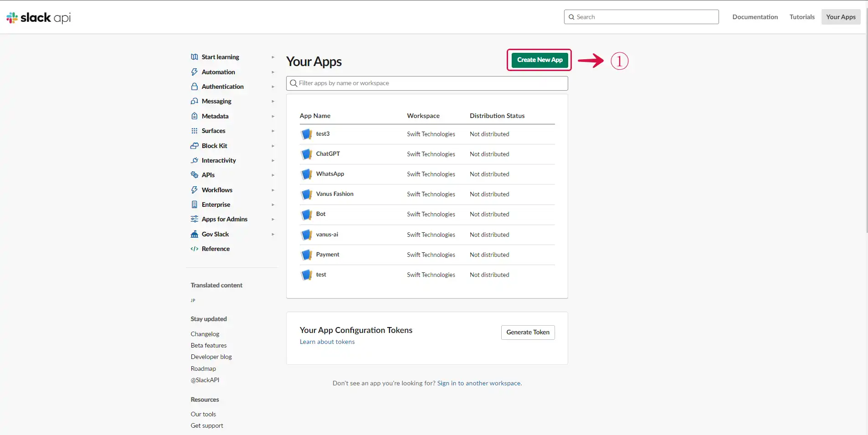The image size is (868, 435).
Task: Expand the Block Kit section arrow
Action: click(x=273, y=146)
